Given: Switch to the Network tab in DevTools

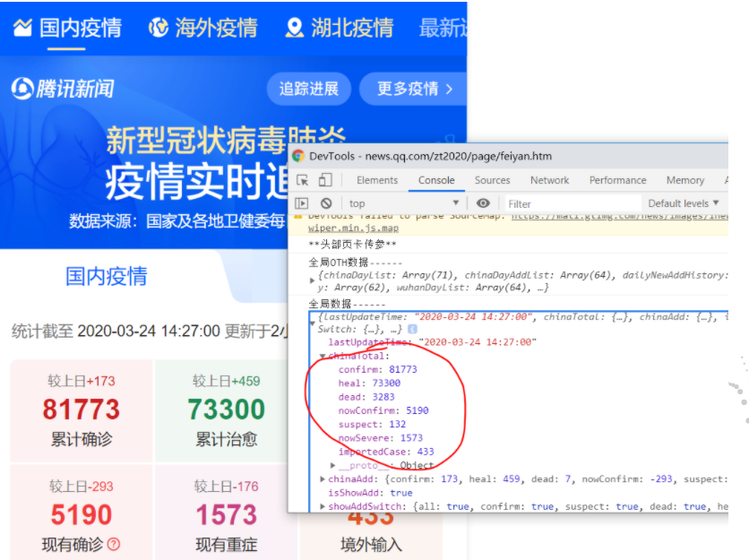Looking at the screenshot, I should tap(549, 180).
